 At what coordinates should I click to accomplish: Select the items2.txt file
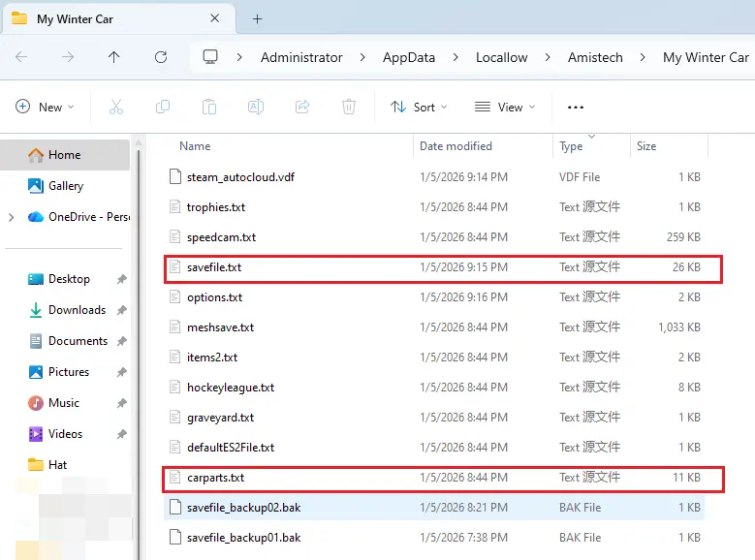coord(433,358)
